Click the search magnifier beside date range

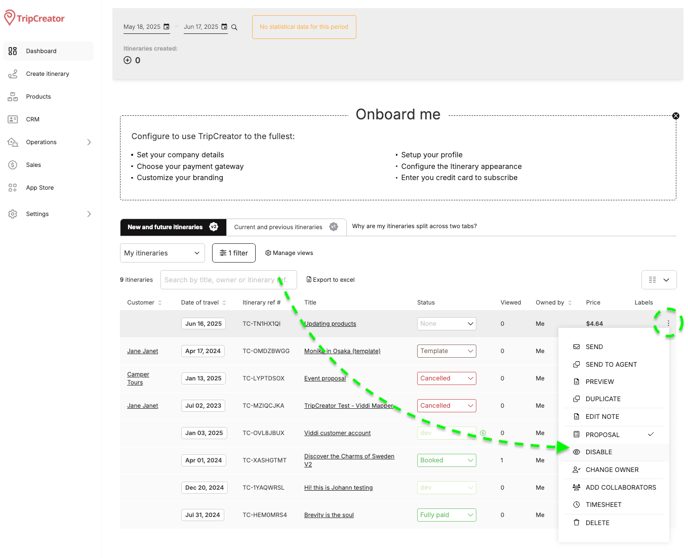pyautogui.click(x=234, y=27)
